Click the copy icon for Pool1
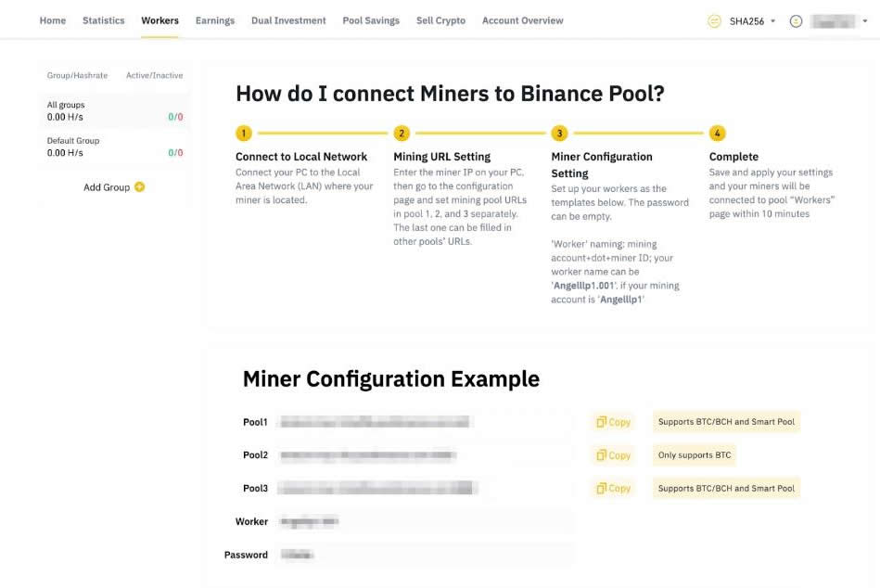 (601, 422)
